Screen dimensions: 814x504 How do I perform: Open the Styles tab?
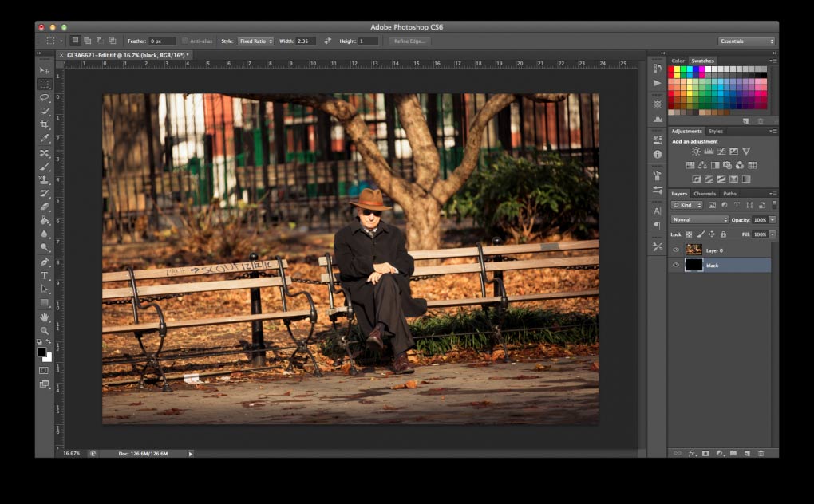coord(716,131)
